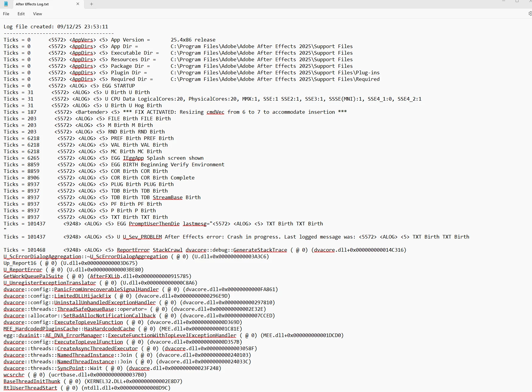Click 'UninstallUnhandledExceptionHandler' stack line

point(139,302)
